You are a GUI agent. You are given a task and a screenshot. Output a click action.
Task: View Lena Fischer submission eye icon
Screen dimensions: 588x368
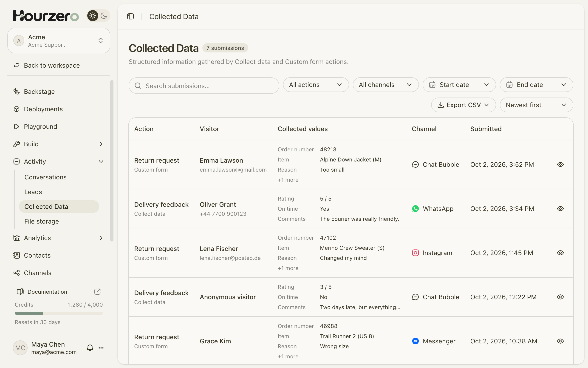click(560, 253)
